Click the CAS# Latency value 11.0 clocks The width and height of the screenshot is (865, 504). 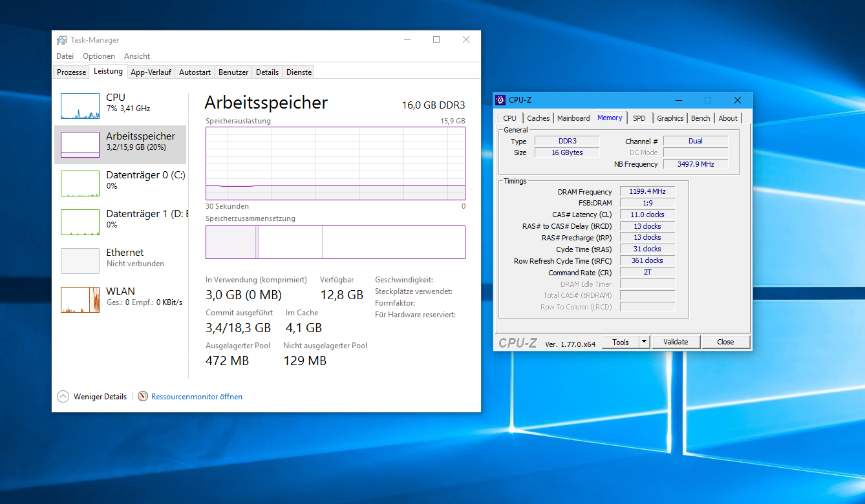pyautogui.click(x=647, y=215)
